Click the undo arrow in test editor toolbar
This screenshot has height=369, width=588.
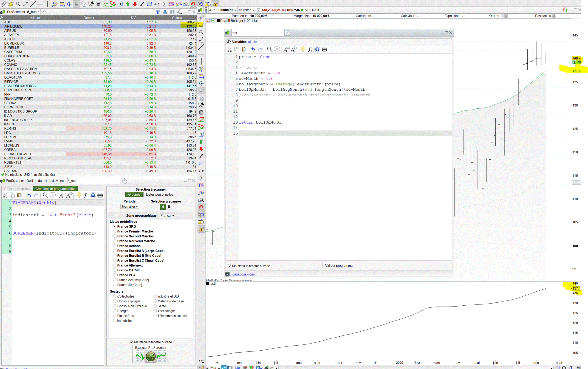pos(253,50)
